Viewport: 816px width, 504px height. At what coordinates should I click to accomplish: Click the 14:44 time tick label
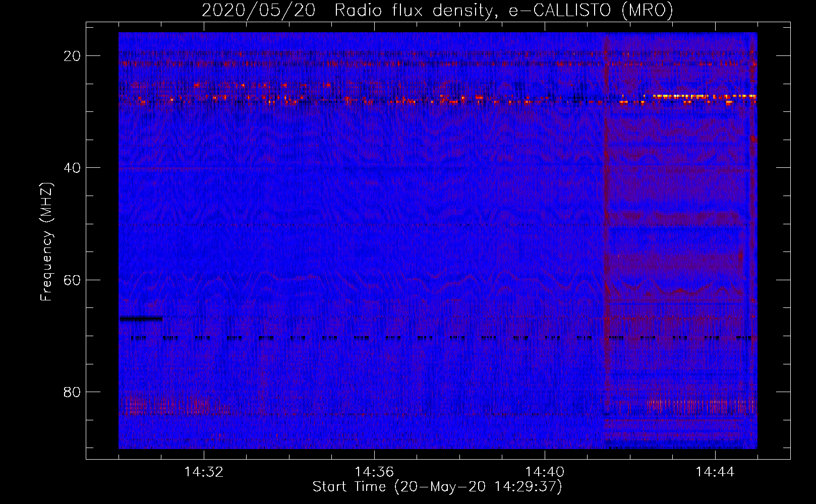tap(715, 472)
